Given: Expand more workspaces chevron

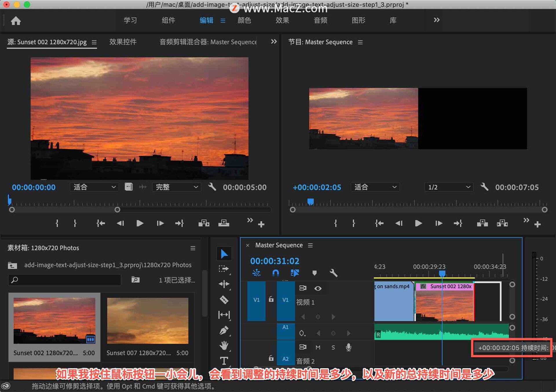Looking at the screenshot, I should [x=437, y=20].
